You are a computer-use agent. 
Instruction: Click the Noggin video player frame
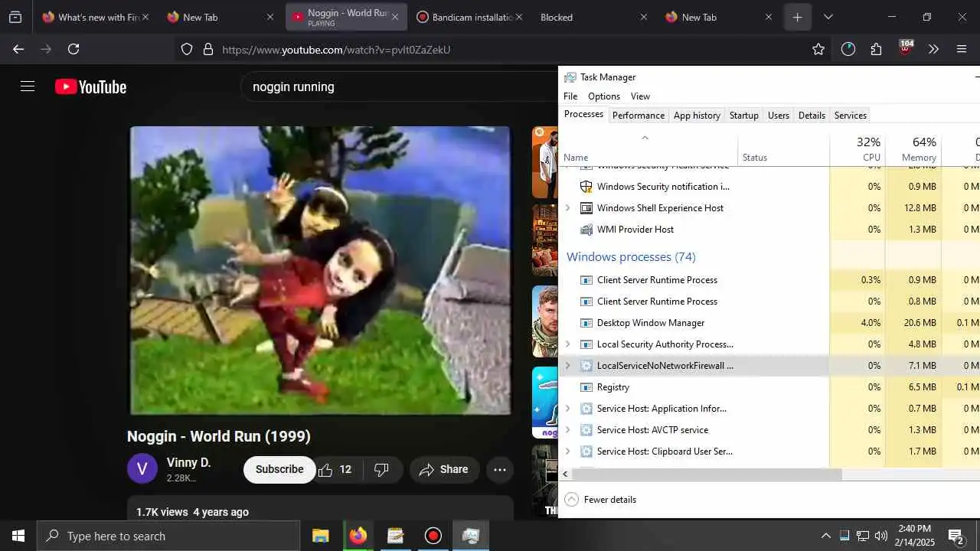[x=320, y=270]
